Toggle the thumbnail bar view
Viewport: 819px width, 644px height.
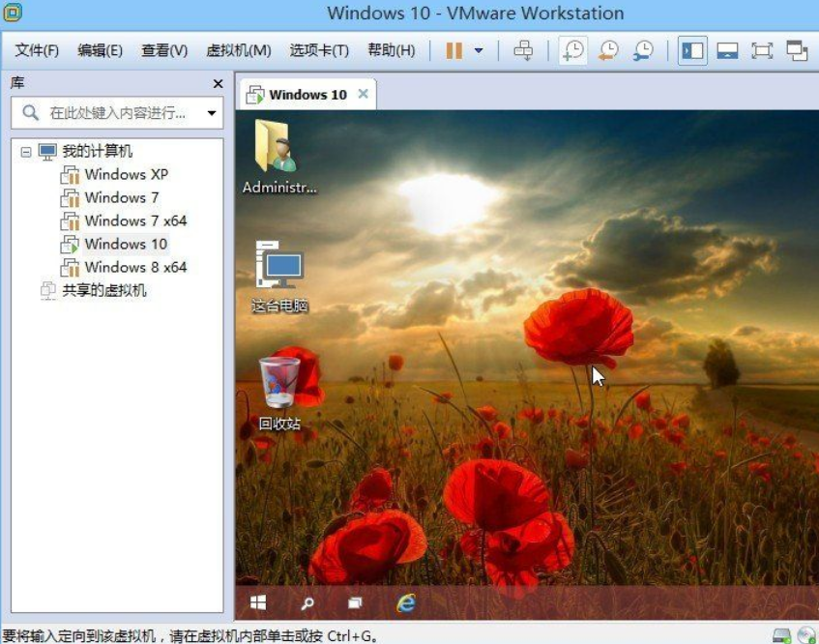pyautogui.click(x=727, y=50)
